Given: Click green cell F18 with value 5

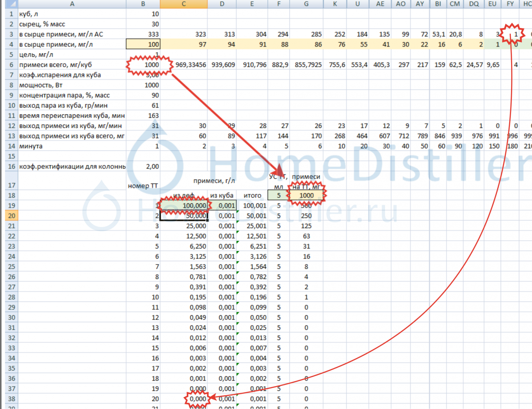Looking at the screenshot, I should [x=279, y=195].
